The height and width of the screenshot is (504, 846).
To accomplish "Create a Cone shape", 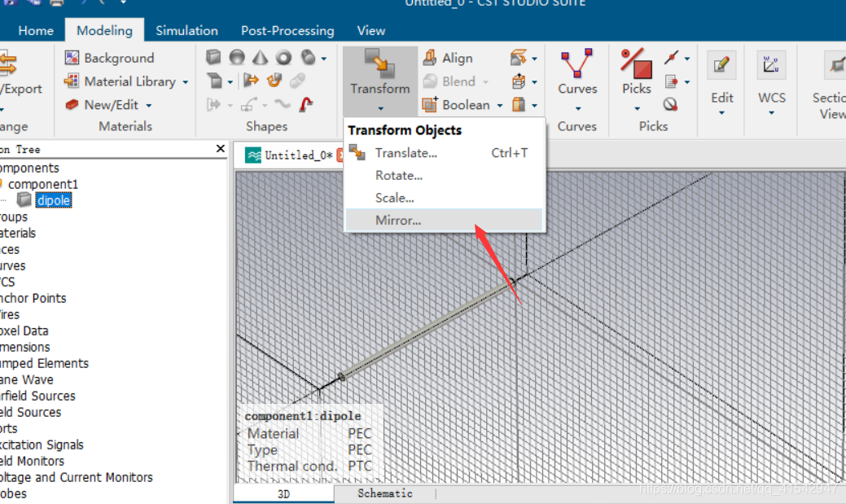I will (261, 57).
